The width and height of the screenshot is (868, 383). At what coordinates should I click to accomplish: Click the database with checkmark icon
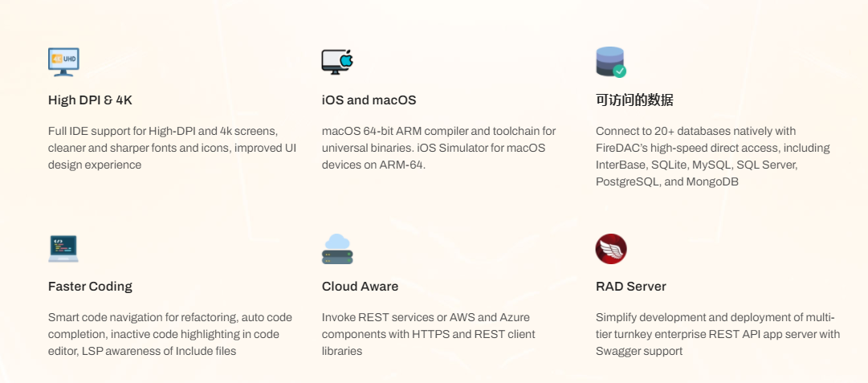[611, 62]
